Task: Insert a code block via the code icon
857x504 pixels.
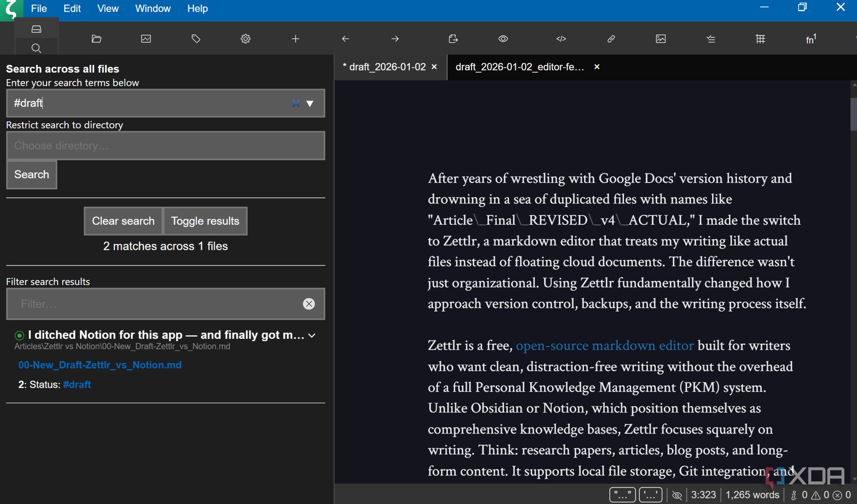Action: 561,39
